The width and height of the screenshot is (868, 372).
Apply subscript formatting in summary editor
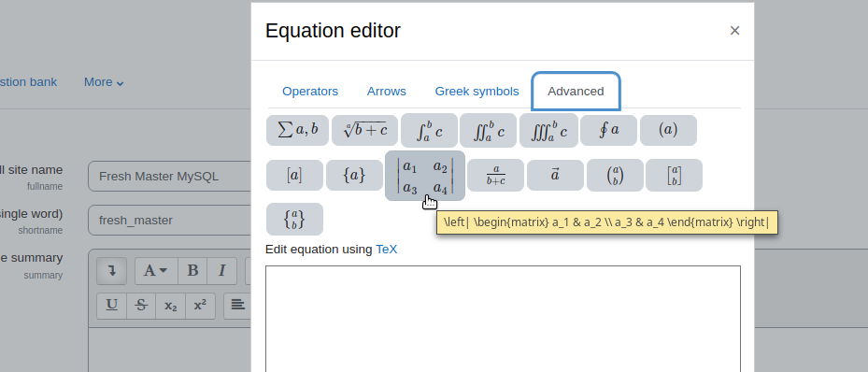coord(170,306)
